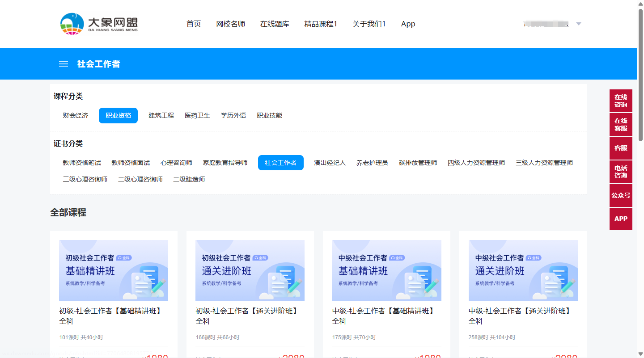The image size is (644, 358).
Task: Show the 公众号 sidebar item
Action: (621, 195)
